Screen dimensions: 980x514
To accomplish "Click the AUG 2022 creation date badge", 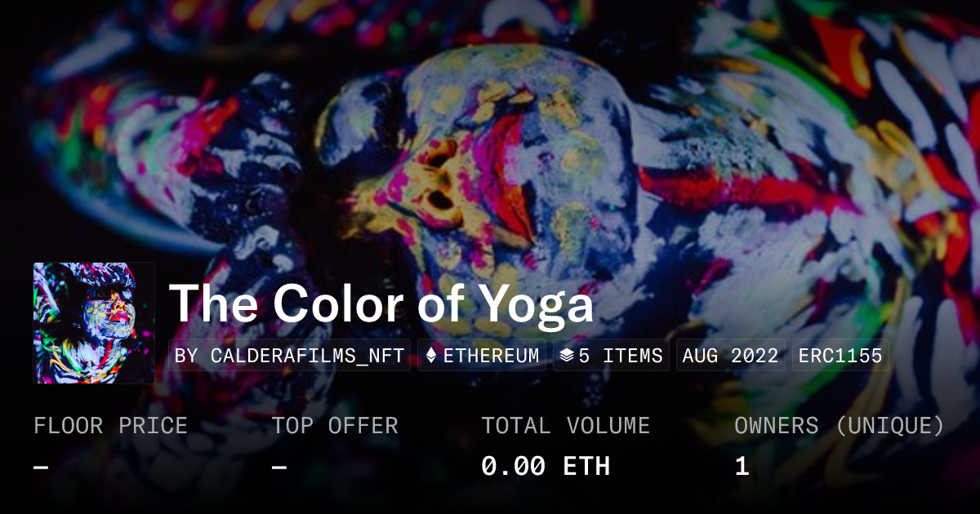I will [731, 356].
